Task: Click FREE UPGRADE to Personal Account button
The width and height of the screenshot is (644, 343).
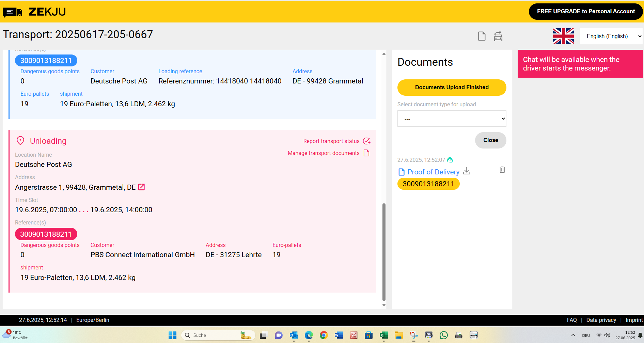Action: coord(586,12)
